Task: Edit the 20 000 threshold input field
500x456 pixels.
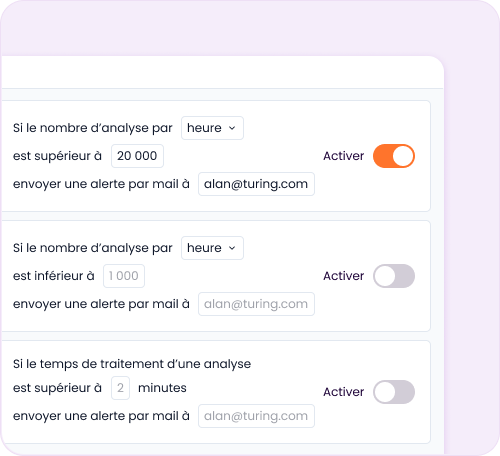Action: coord(137,156)
